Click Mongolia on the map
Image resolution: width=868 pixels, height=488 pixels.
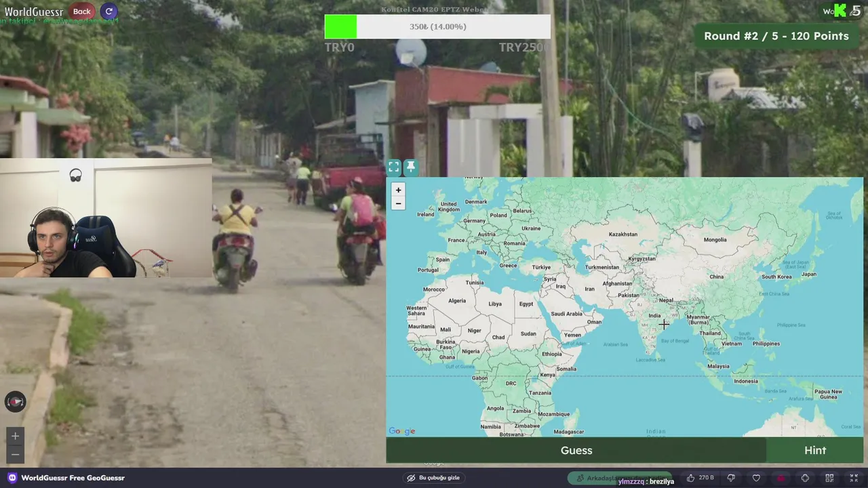(x=715, y=239)
